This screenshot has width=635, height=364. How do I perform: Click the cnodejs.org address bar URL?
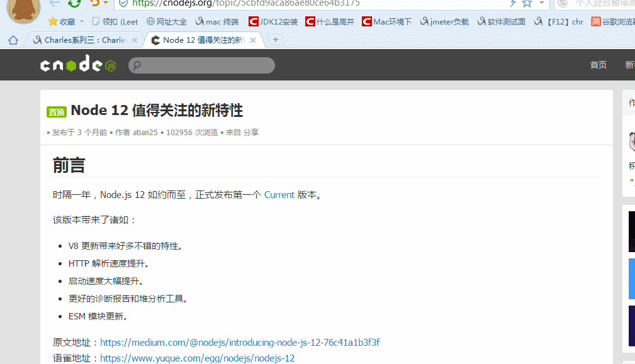pos(246,3)
